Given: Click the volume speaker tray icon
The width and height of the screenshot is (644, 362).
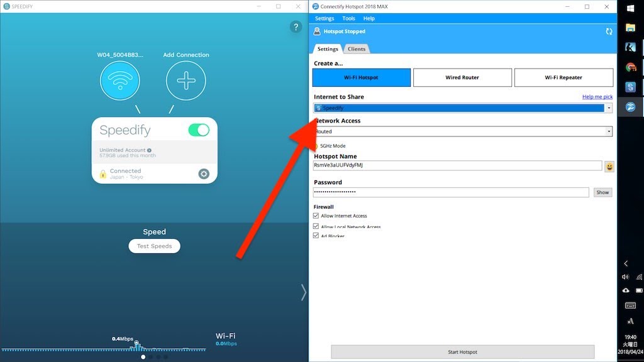Looking at the screenshot, I should tap(626, 277).
